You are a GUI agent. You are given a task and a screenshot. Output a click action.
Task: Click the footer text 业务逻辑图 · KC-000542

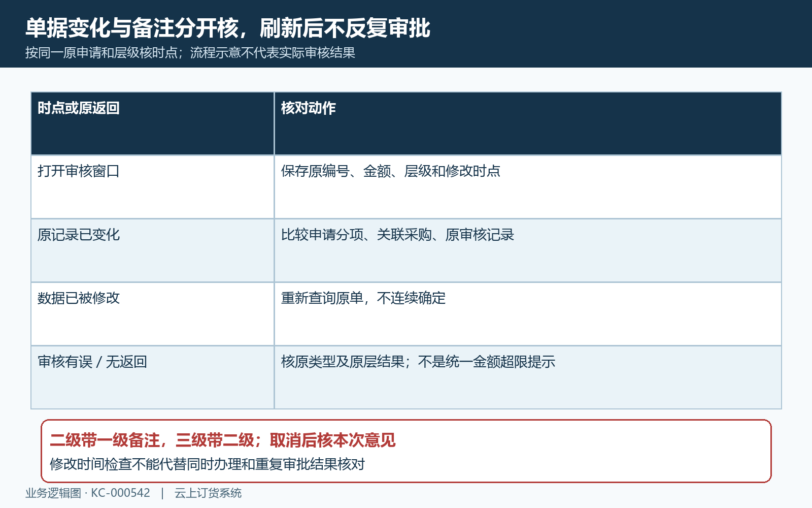[x=88, y=493]
